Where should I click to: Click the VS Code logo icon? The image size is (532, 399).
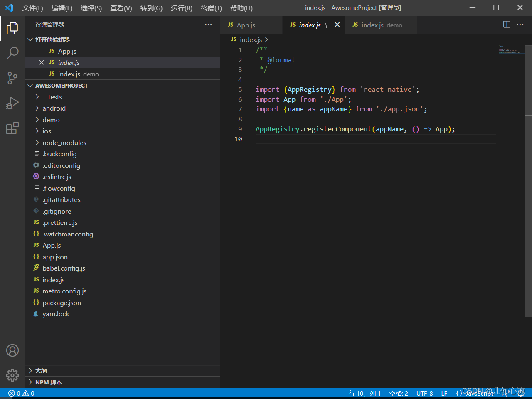[x=9, y=8]
